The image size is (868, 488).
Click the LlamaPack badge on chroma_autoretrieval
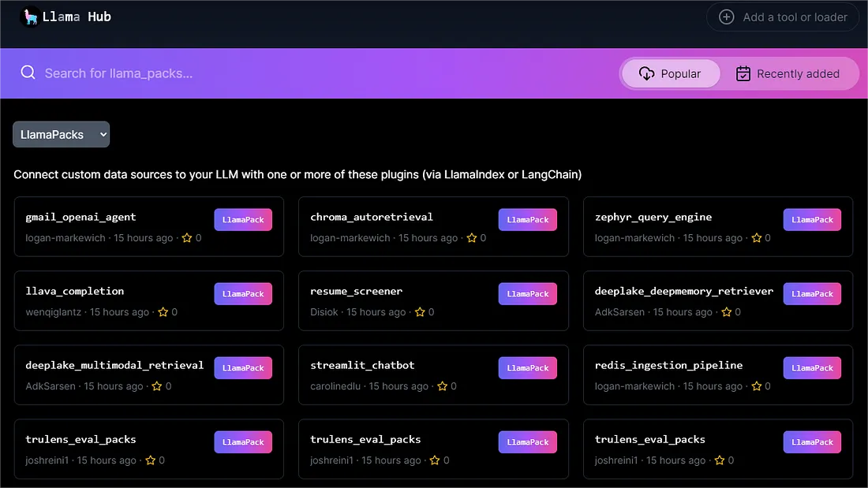pyautogui.click(x=528, y=220)
